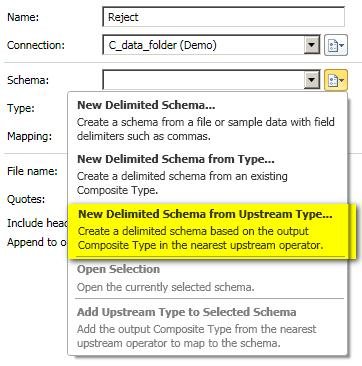Screen dimensions: 362x366
Task: Expand the Schema dropdown arrow
Action: pos(312,80)
